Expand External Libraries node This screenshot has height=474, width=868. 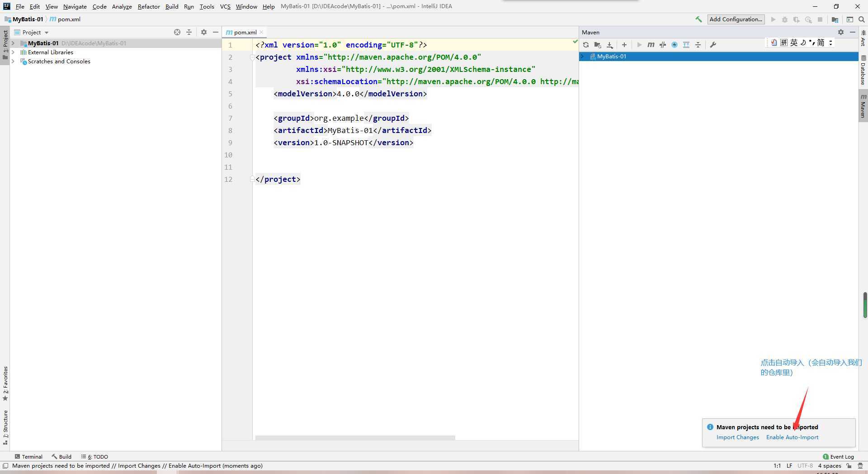tap(13, 52)
